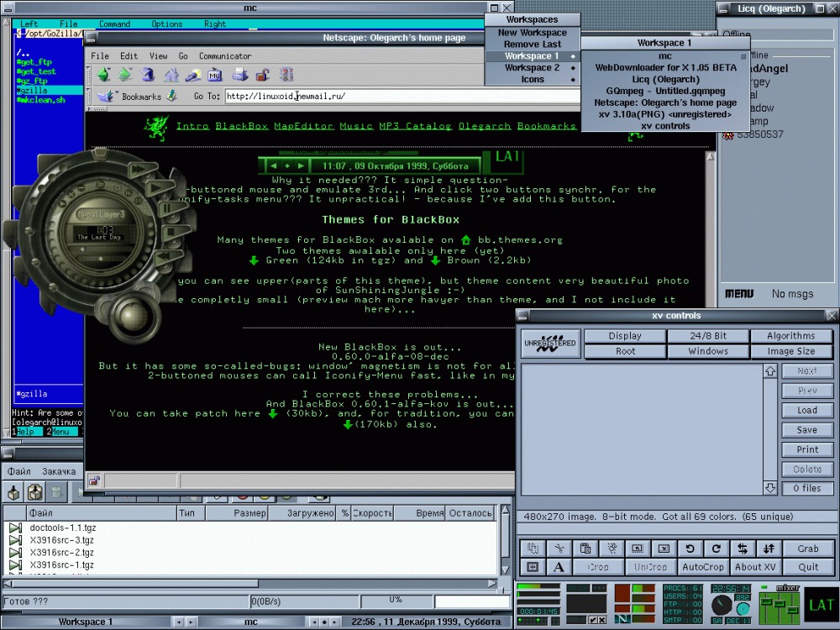This screenshot has width=840, height=630.
Task: Click the checkmark button in the dock applet
Action: pyautogui.click(x=594, y=620)
